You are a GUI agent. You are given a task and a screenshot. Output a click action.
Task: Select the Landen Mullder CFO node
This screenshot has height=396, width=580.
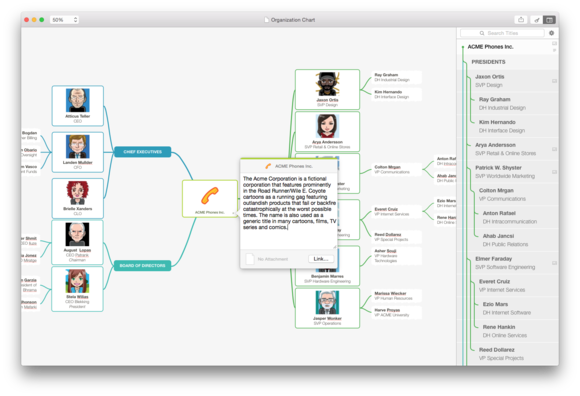pyautogui.click(x=78, y=152)
